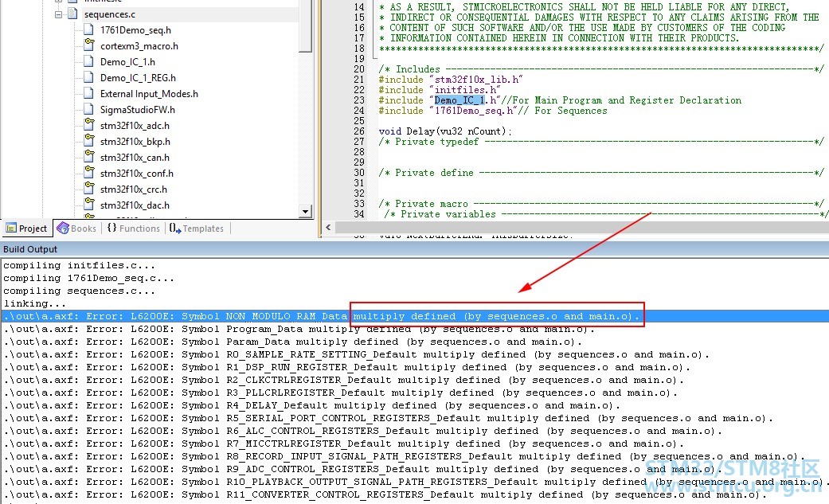Viewport: 829px width, 504px height.
Task: Select Demo_IC_1.h header file
Action: [127, 62]
